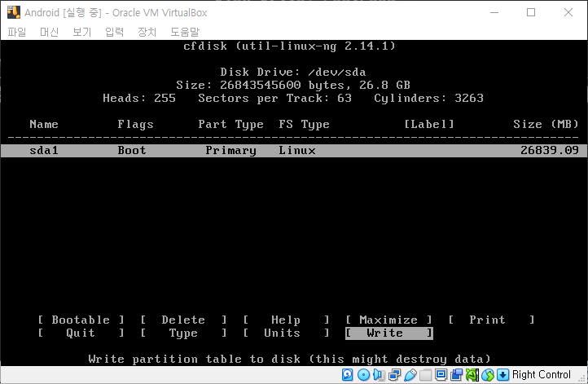Open the 장치 menu
The width and height of the screenshot is (588, 384).
coord(147,32)
